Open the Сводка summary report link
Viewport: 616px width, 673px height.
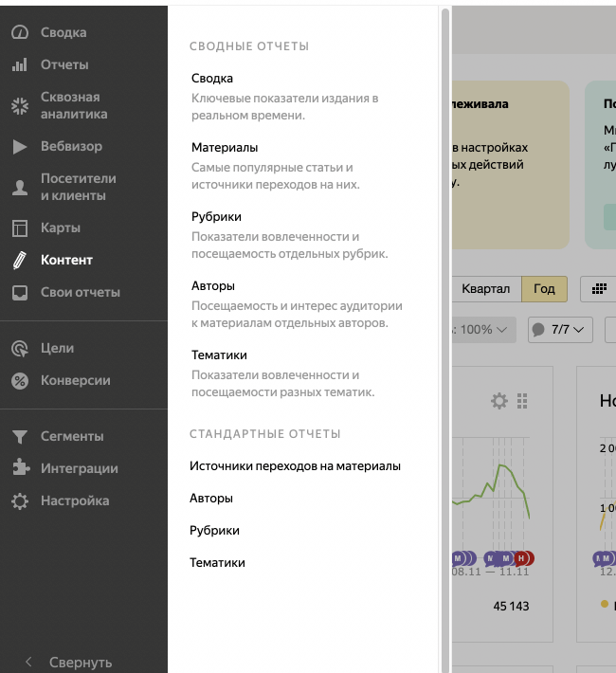(x=212, y=78)
